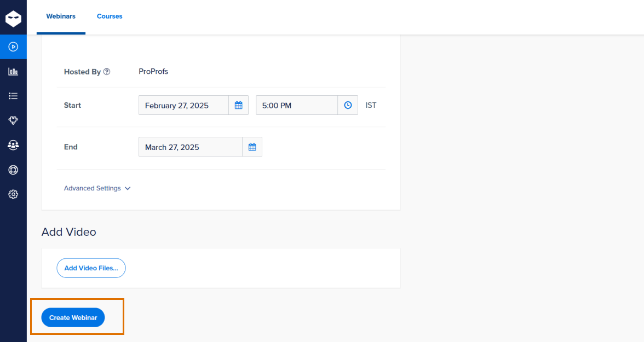Click the End date field showing March 27, 2025
Image resolution: width=644 pixels, height=342 pixels.
190,147
